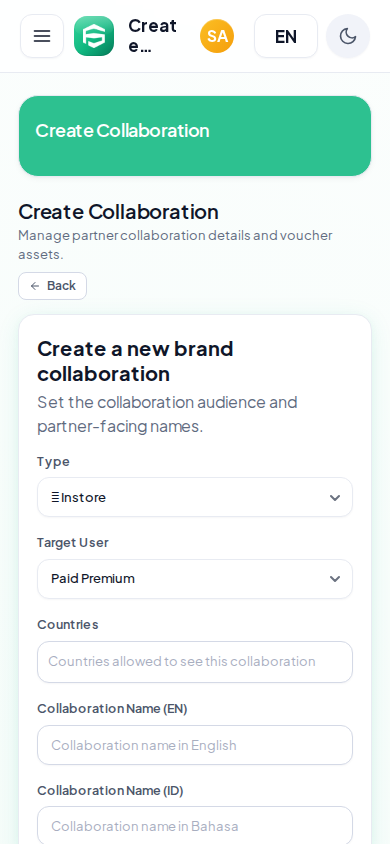Click the Countries field label
The image size is (390, 844).
click(x=68, y=624)
